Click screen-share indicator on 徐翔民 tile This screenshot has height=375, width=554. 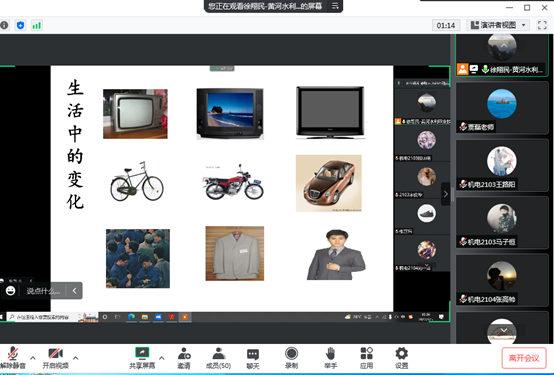(x=474, y=69)
